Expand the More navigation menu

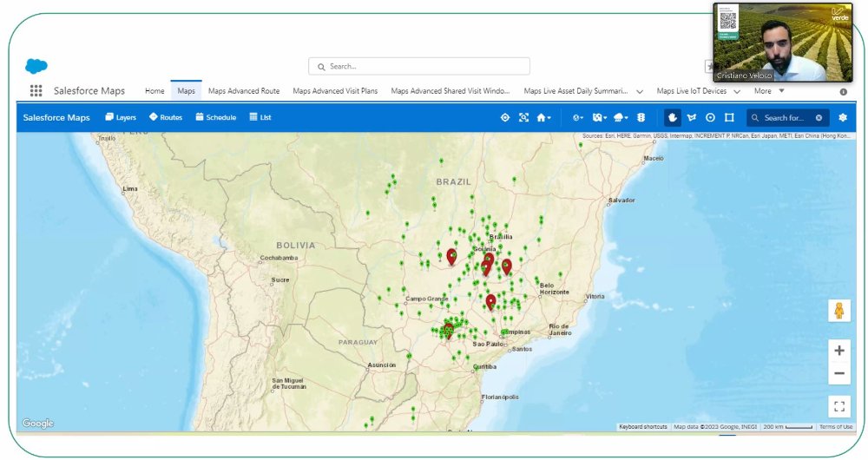coord(769,90)
